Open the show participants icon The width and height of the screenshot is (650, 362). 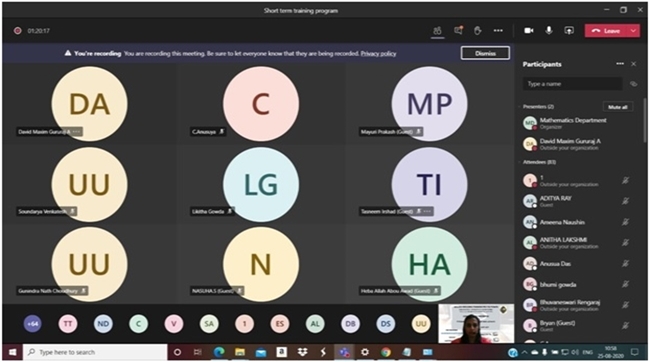[x=437, y=31]
